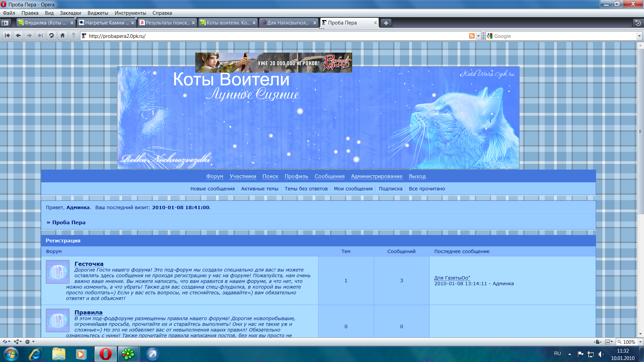Open the ICQ flower taskbar icon
The width and height of the screenshot is (644, 362).
(x=128, y=354)
